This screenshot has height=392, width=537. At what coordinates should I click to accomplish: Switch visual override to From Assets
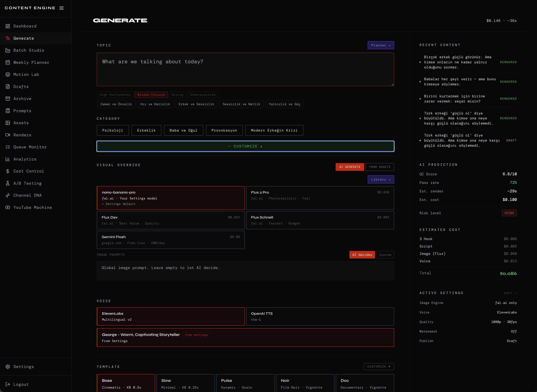(380, 167)
